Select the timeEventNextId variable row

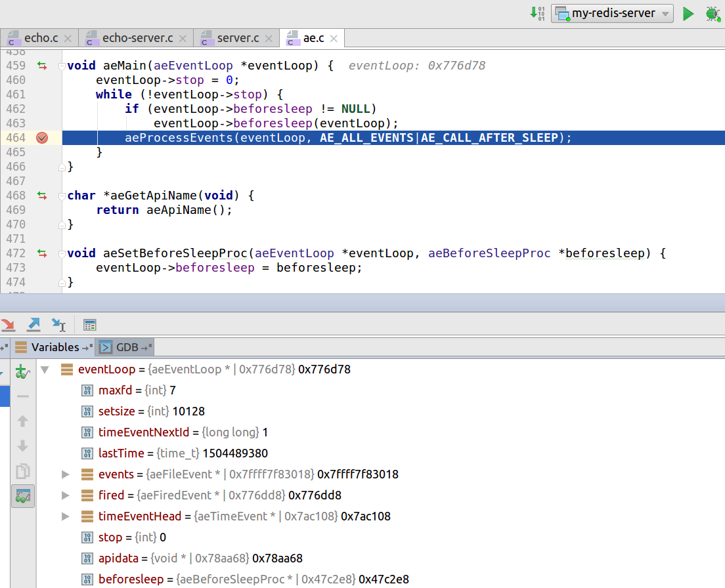click(x=380, y=432)
